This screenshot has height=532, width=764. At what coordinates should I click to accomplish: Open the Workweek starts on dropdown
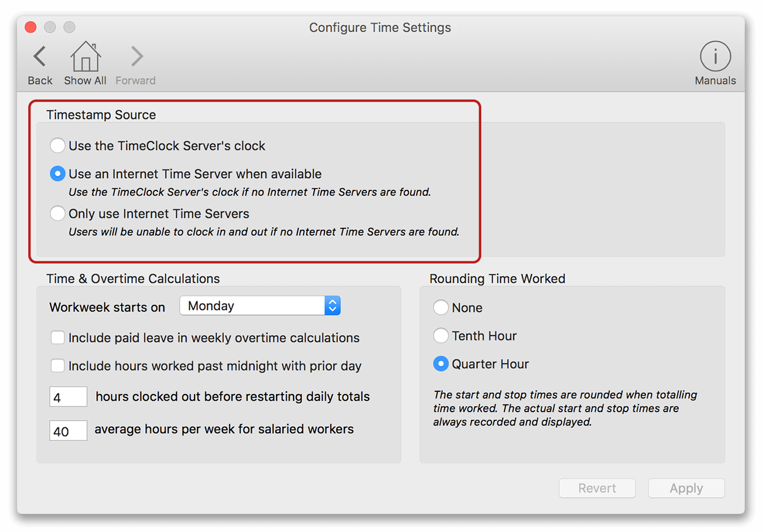pos(260,306)
